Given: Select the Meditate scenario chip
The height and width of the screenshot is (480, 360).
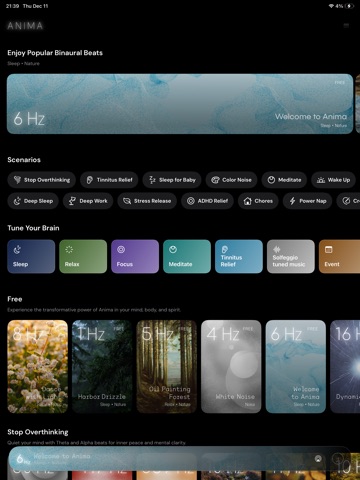Looking at the screenshot, I should click(x=284, y=180).
